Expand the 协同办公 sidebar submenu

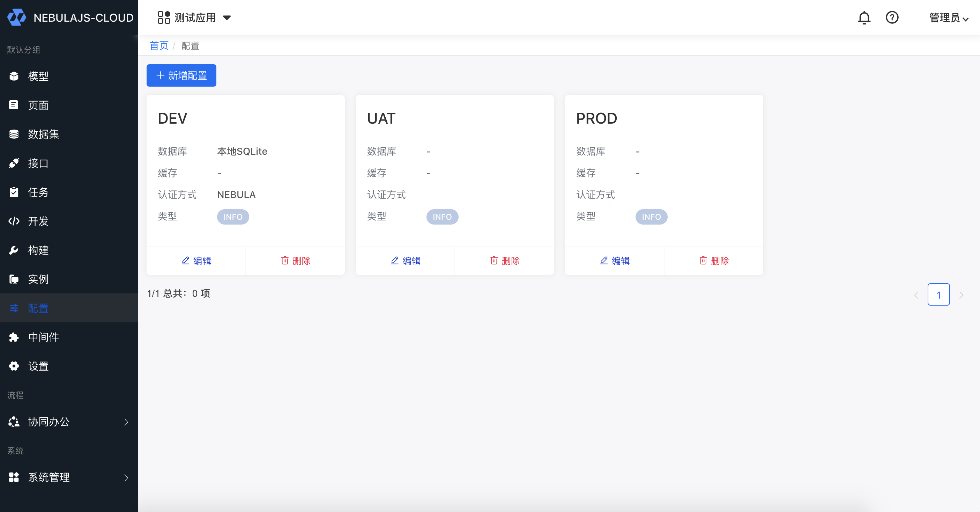pyautogui.click(x=68, y=422)
